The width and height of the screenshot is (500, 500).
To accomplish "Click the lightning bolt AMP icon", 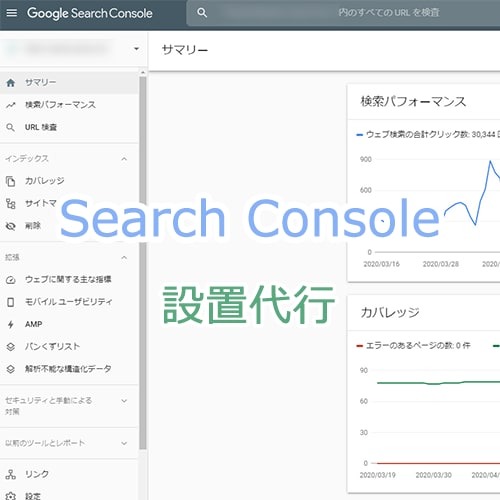I will [11, 325].
